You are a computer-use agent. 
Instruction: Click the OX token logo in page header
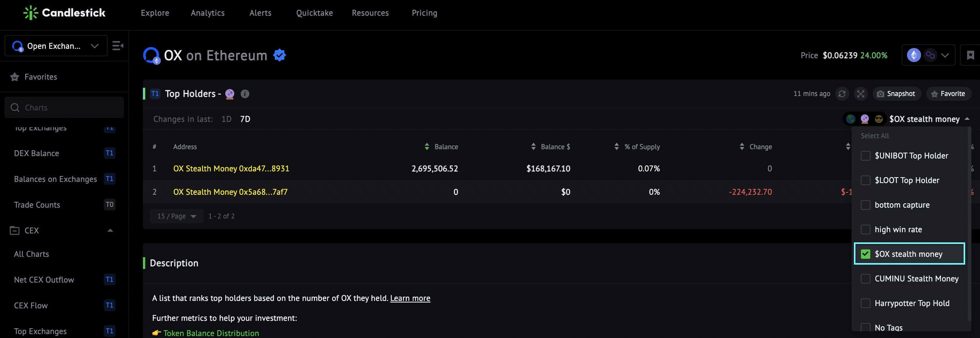click(152, 55)
